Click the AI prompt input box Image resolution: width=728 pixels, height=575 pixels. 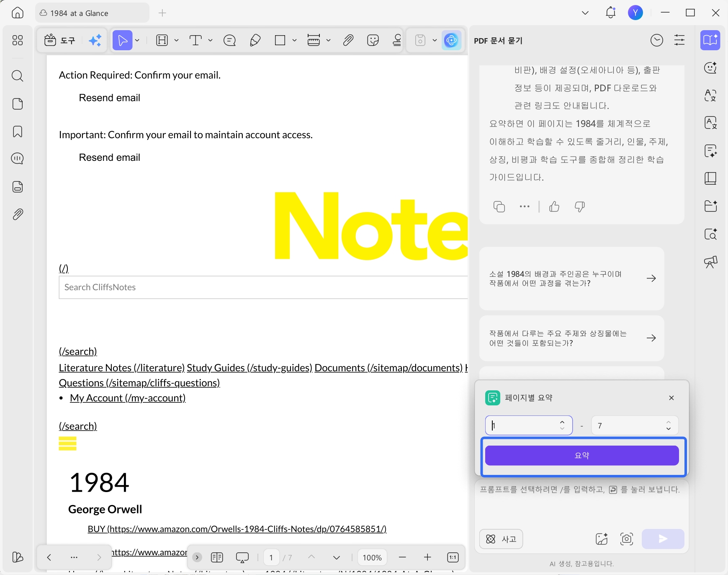(x=582, y=503)
